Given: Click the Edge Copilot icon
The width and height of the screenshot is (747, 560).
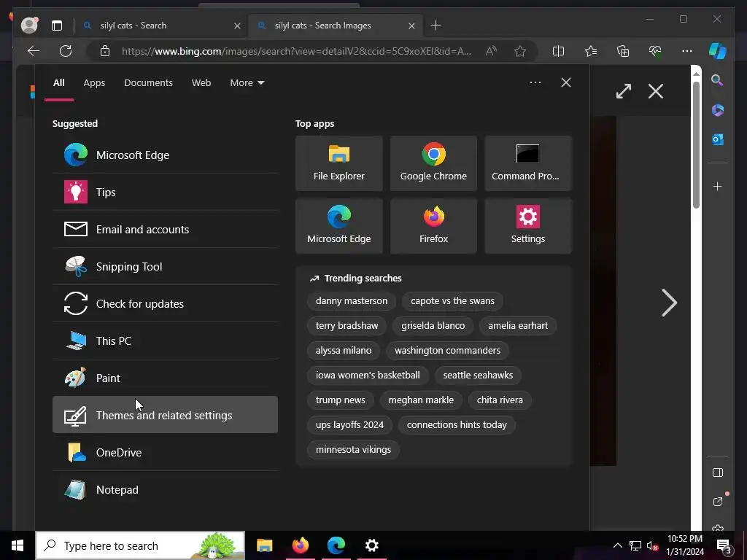Looking at the screenshot, I should pos(718,51).
